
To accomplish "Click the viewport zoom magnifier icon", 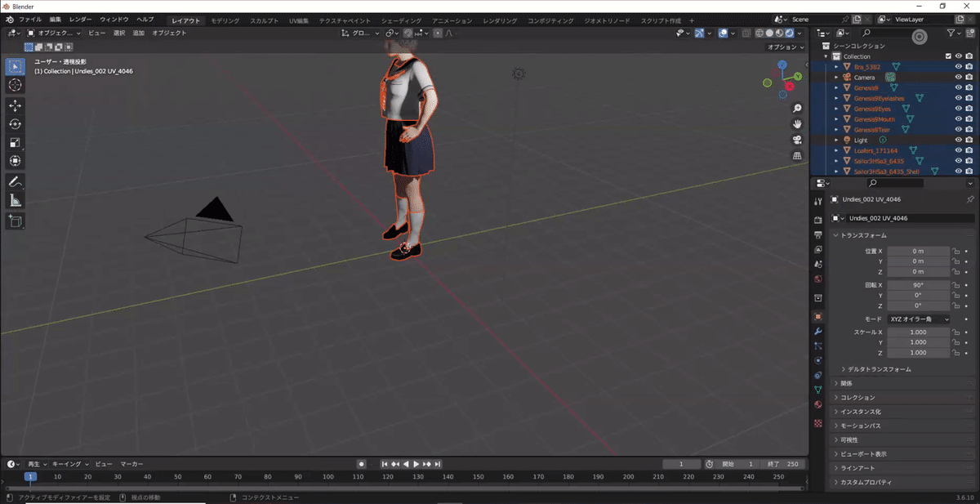I will pos(797,109).
